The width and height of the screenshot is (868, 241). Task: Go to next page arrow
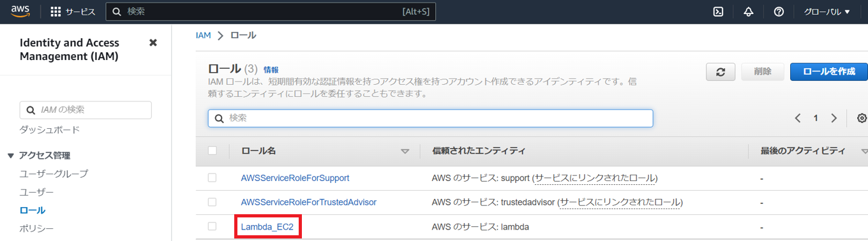834,118
